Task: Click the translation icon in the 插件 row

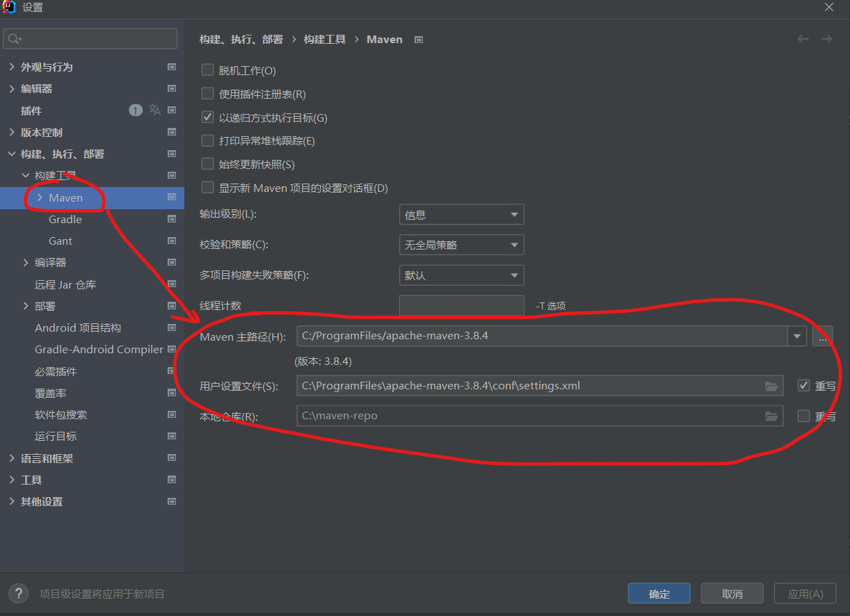Action: point(154,110)
